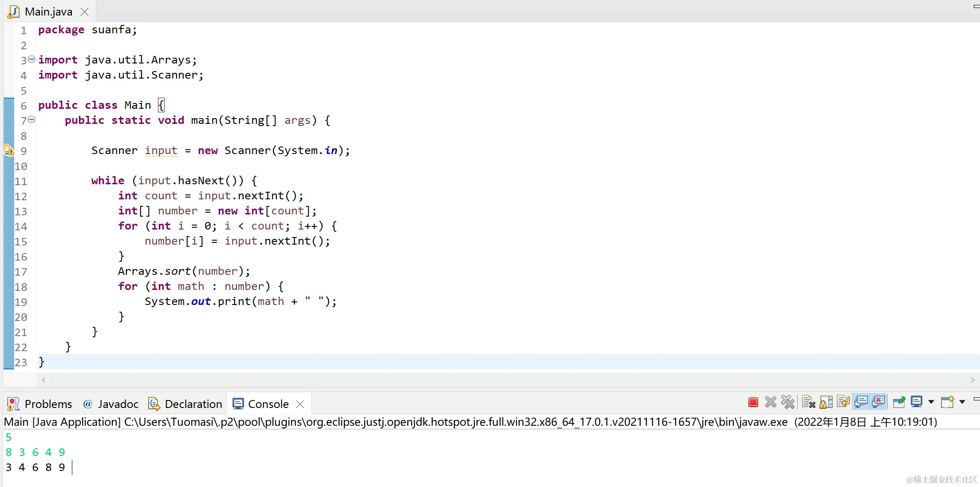
Task: Collapse the imports fold on line 3
Action: pos(31,59)
